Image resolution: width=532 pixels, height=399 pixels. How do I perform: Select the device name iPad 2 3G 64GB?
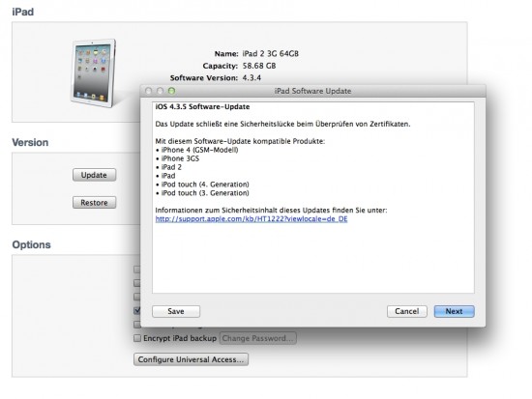tap(271, 53)
